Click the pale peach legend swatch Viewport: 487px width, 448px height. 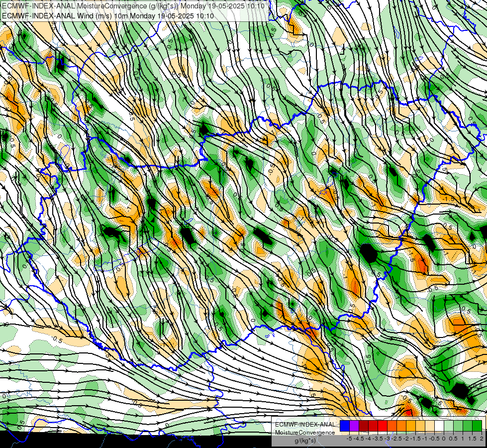point(429,426)
